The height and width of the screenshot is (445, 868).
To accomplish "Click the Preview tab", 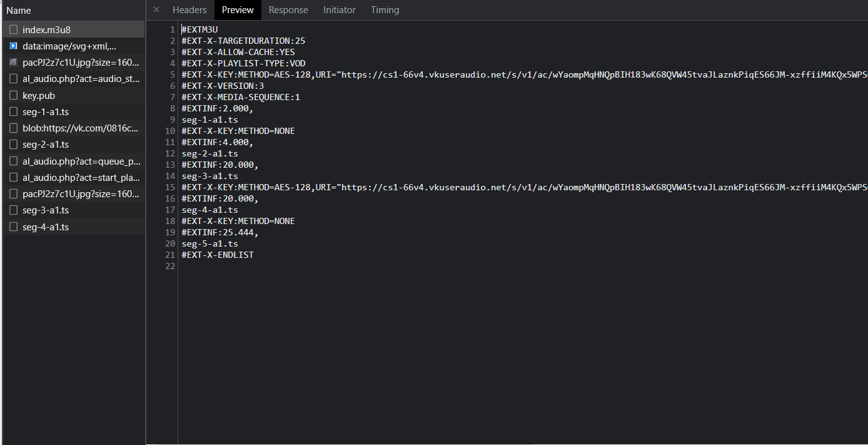I will 238,10.
